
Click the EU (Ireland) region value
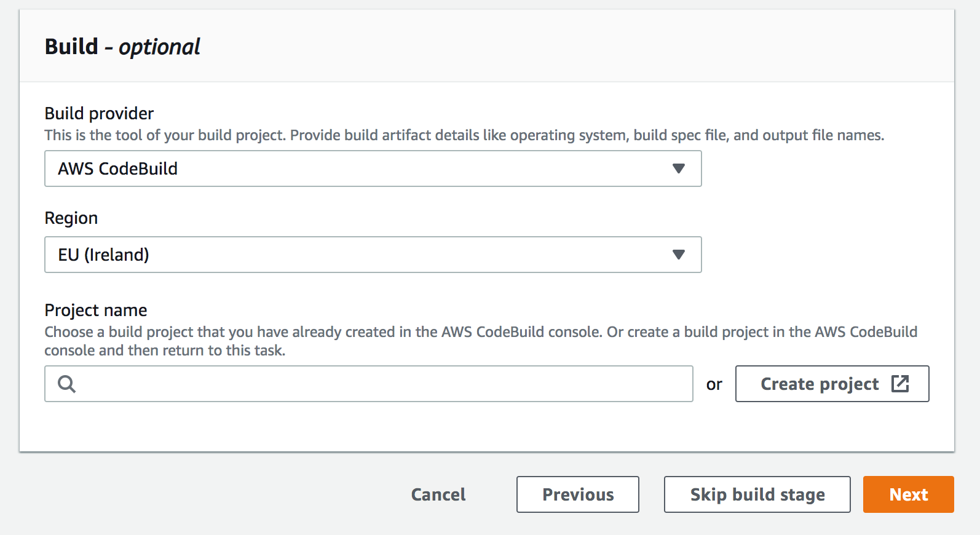tap(104, 255)
